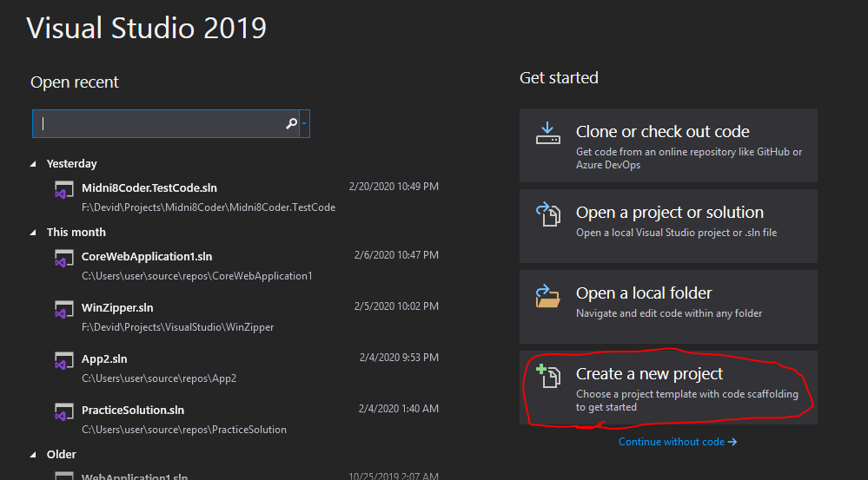Screen dimensions: 868x480
Task: Click the Create a new project button
Action: click(x=668, y=388)
